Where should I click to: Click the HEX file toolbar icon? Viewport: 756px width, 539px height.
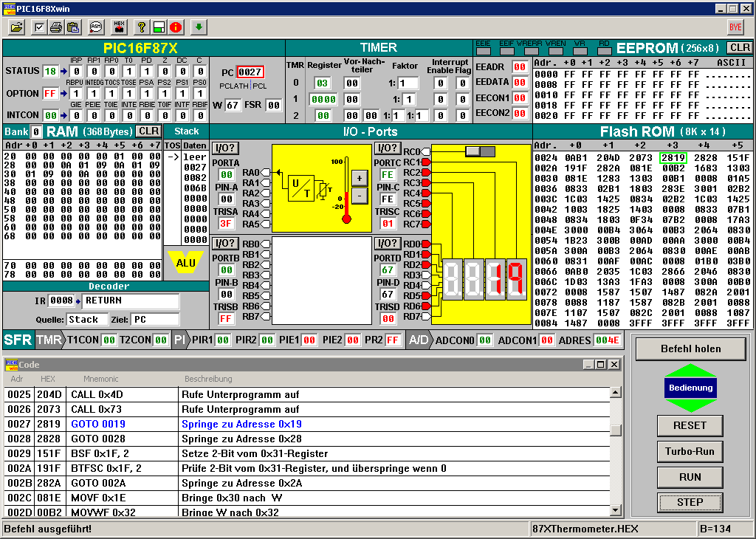point(119,27)
